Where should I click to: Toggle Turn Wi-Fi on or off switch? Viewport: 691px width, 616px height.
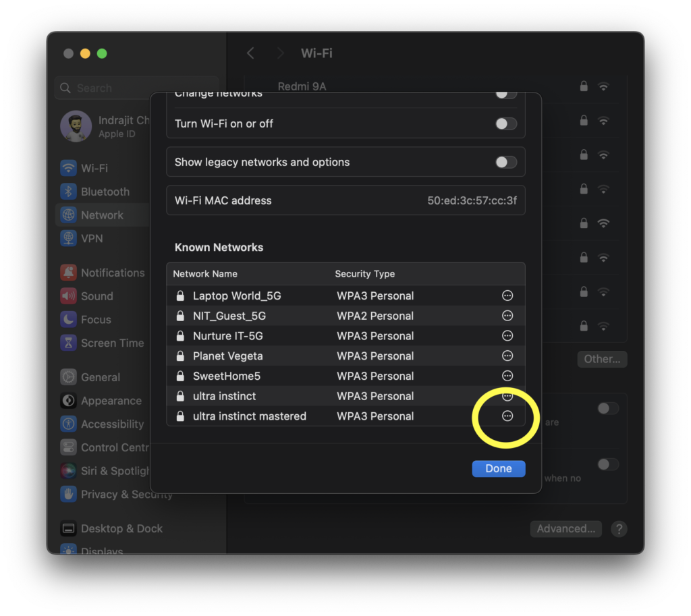506,123
